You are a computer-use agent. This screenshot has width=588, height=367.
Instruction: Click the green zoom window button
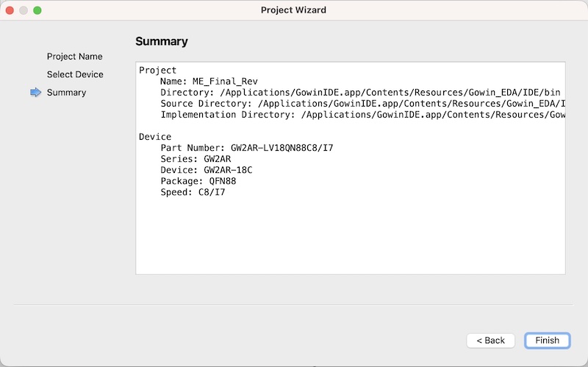(37, 10)
